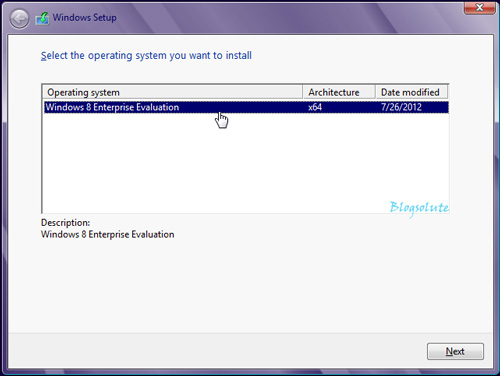Image resolution: width=500 pixels, height=376 pixels.
Task: Click the 'Select the operating system' heading
Action: coord(146,55)
